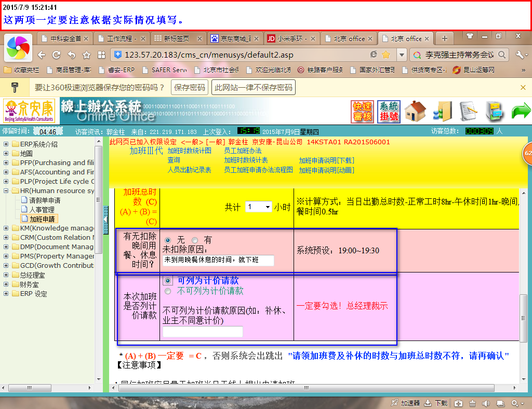Open the notepad with pencil icon
The width and height of the screenshot is (532, 409).
(469, 112)
